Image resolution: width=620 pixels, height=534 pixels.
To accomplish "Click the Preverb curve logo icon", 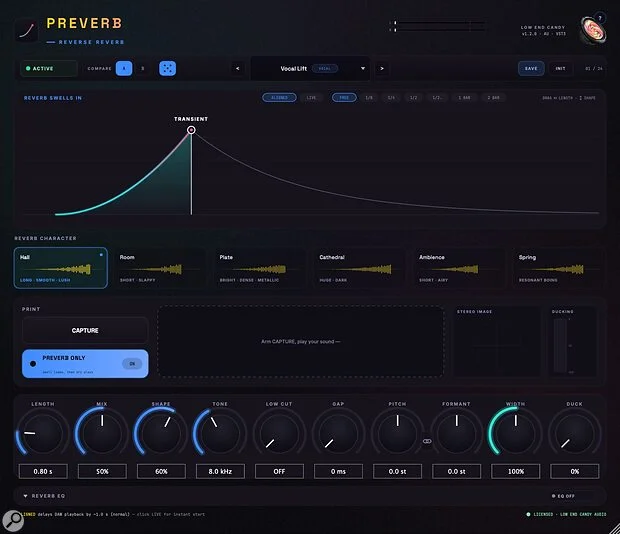I will 26,30.
